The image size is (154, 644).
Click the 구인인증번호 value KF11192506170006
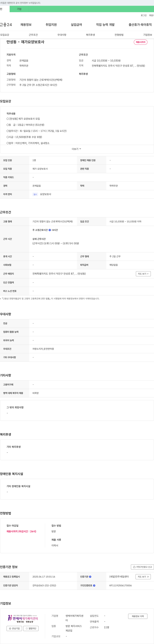click(x=120, y=586)
